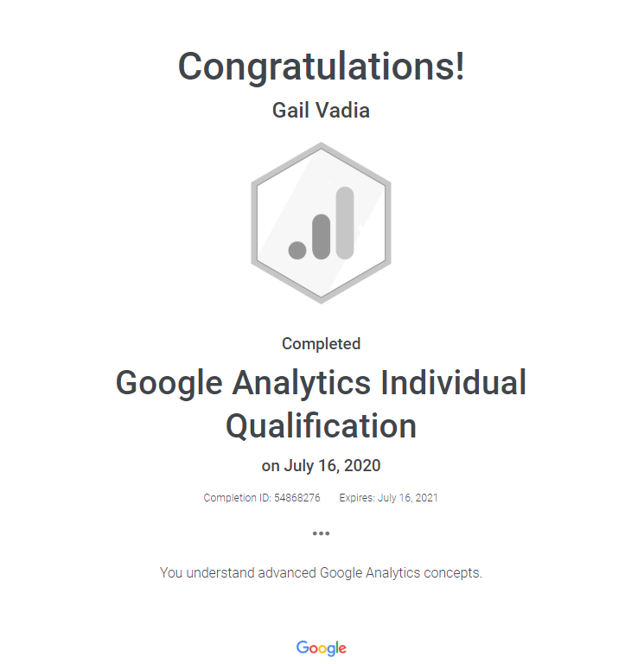Select the recipient name Gail Vadia
The height and width of the screenshot is (664, 644).
pyautogui.click(x=321, y=111)
